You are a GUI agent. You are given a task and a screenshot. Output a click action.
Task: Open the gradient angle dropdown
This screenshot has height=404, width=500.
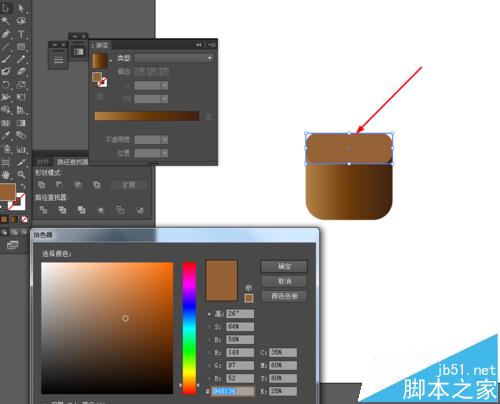[164, 86]
